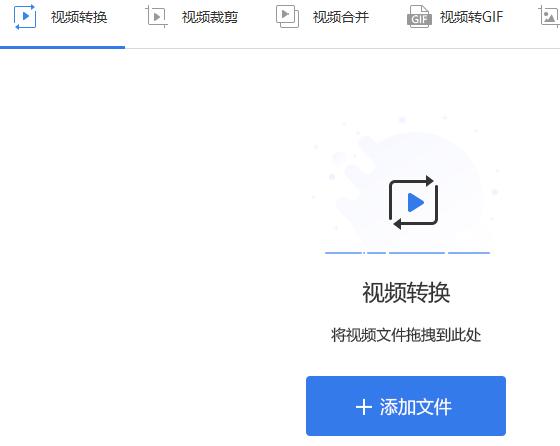560x446 pixels.
Task: Click the partially visible image tool icon
Action: (549, 16)
